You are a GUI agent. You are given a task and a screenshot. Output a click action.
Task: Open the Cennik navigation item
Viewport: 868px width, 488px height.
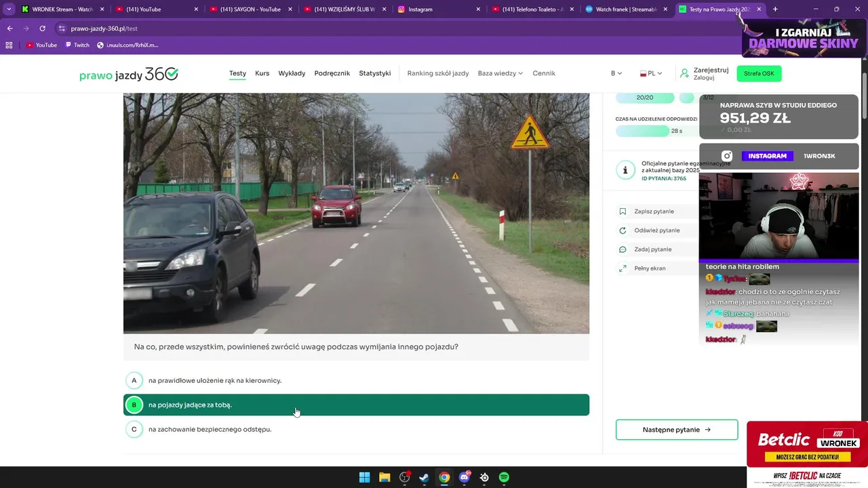544,73
